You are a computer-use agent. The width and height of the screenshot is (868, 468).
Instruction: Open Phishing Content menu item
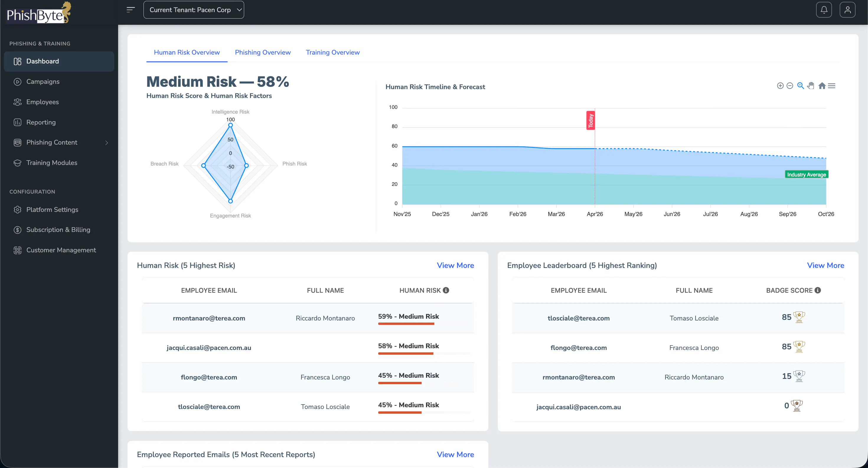click(x=59, y=143)
